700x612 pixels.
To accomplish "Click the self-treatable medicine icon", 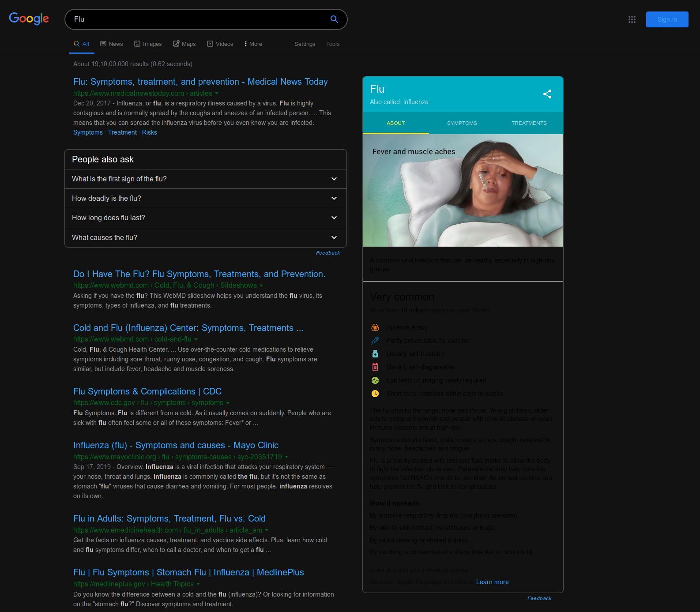I will (375, 354).
